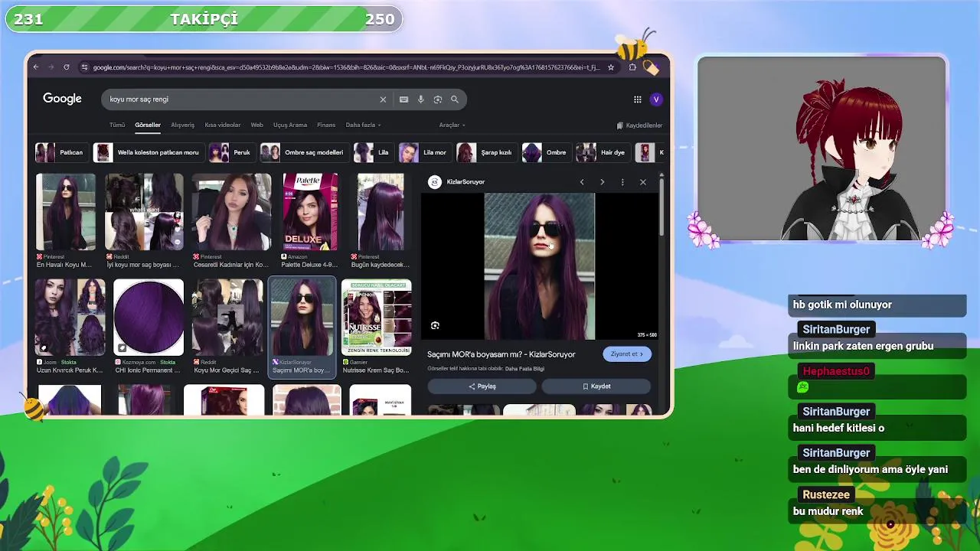Show next image in preview panel

(602, 182)
